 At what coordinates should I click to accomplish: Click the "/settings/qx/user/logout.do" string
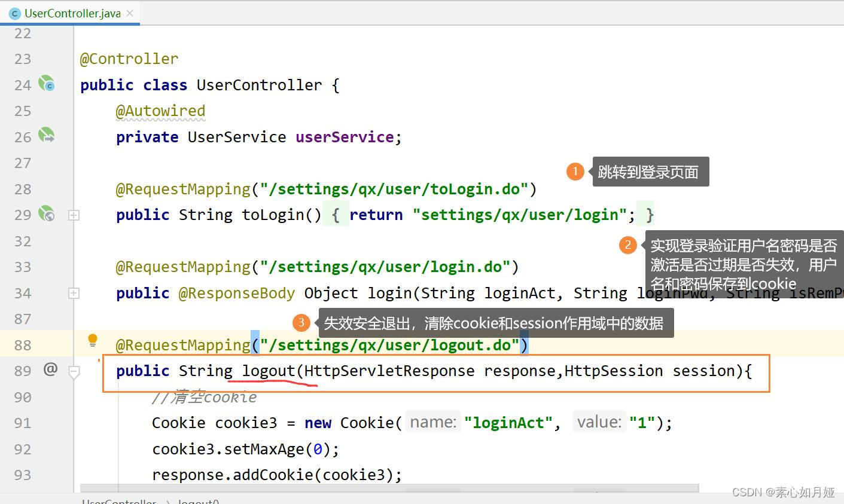tap(389, 345)
